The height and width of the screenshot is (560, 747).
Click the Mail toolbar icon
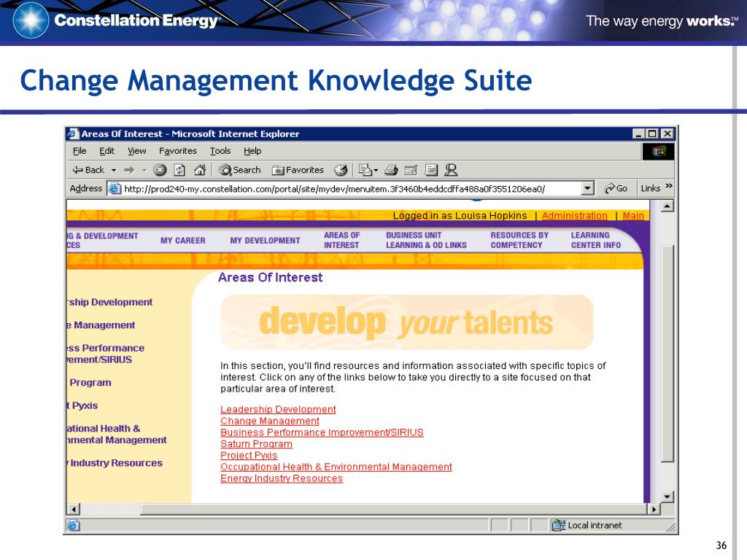(x=365, y=170)
